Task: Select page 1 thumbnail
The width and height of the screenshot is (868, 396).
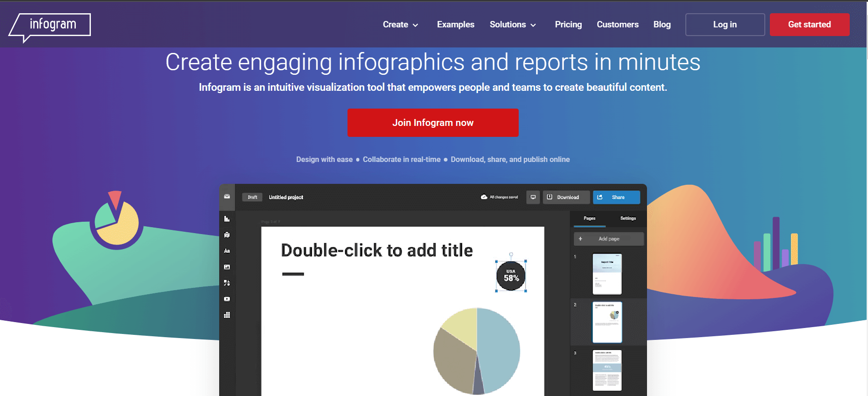Action: (607, 274)
